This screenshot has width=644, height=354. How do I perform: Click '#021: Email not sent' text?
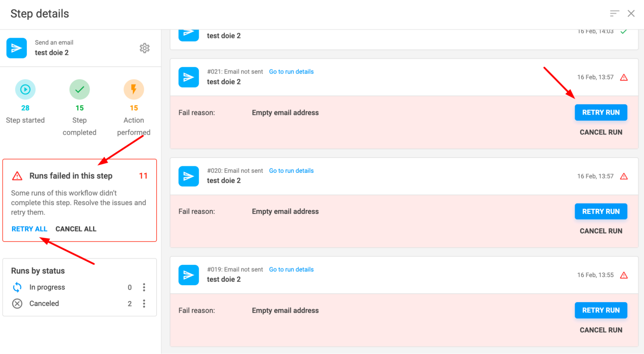(x=235, y=71)
